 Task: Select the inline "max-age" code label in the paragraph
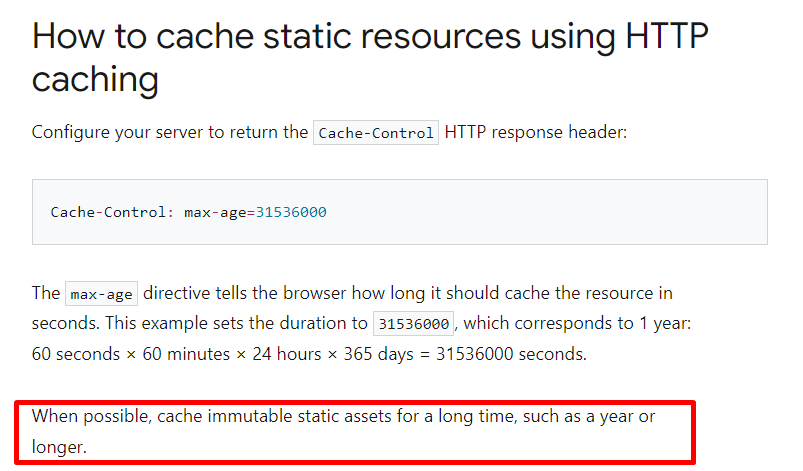(x=101, y=294)
